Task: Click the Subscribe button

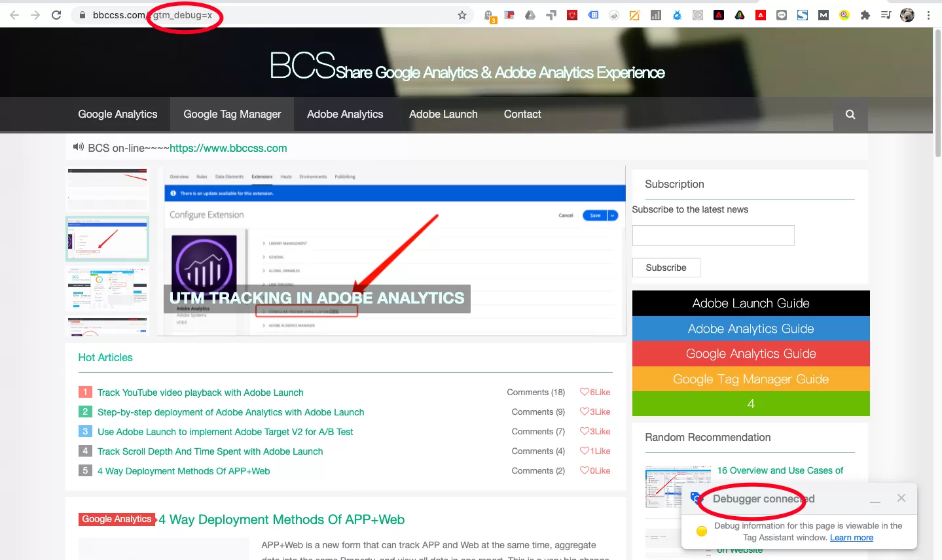Action: pyautogui.click(x=666, y=268)
